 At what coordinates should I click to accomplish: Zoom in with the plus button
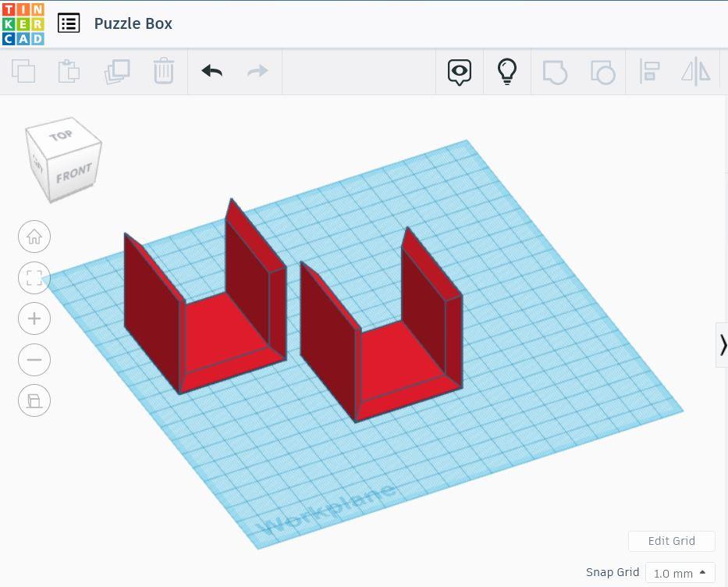point(34,318)
